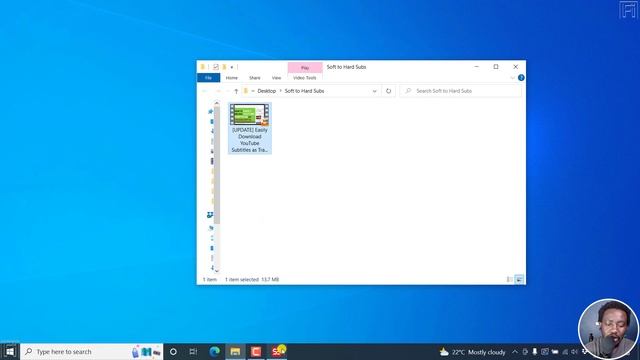
Task: Maximize the Soft to Hard Subs window
Action: click(x=496, y=67)
